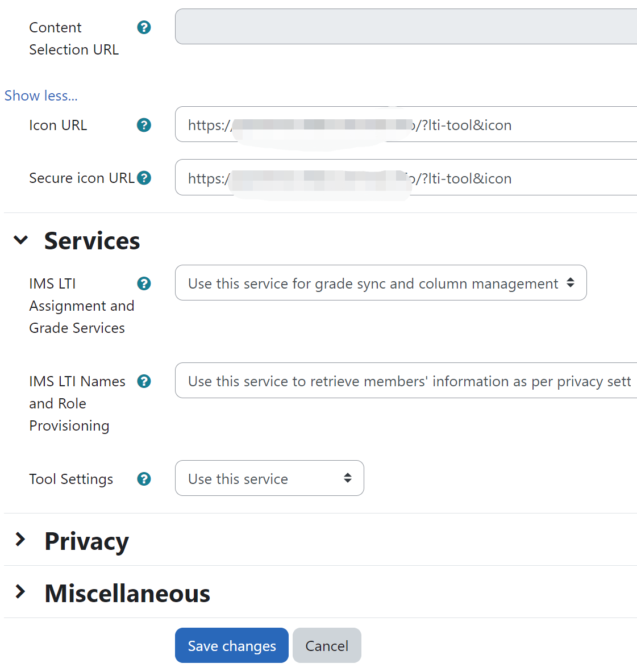Click the collapse chevron beside Services
The height and width of the screenshot is (672, 637).
click(21, 240)
